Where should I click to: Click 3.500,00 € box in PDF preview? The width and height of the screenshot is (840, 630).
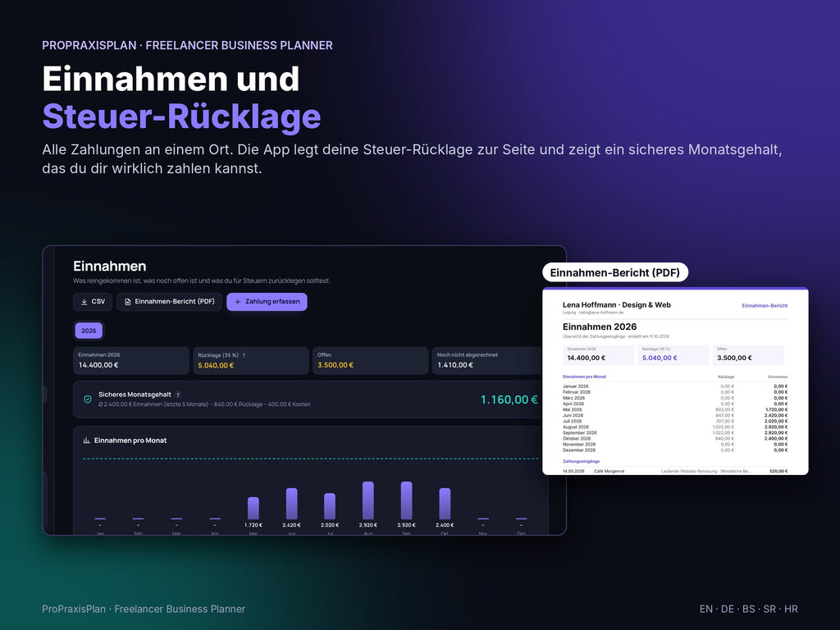(x=748, y=355)
